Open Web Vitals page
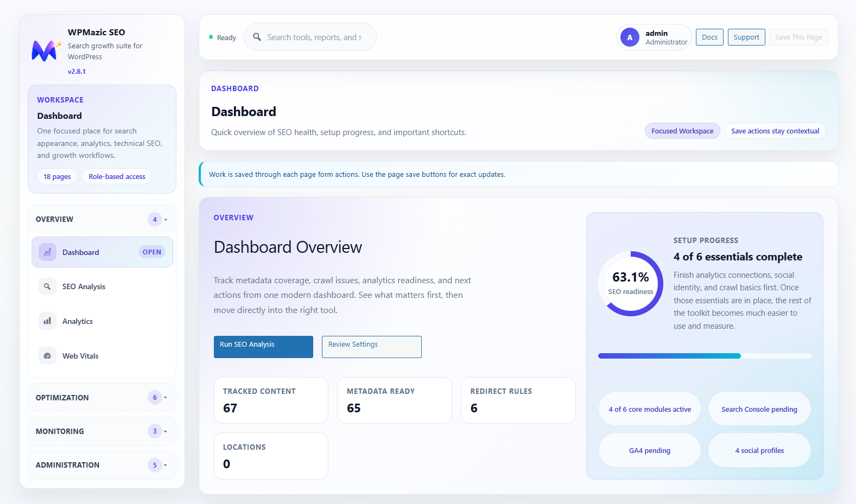The height and width of the screenshot is (504, 856). pos(102,356)
